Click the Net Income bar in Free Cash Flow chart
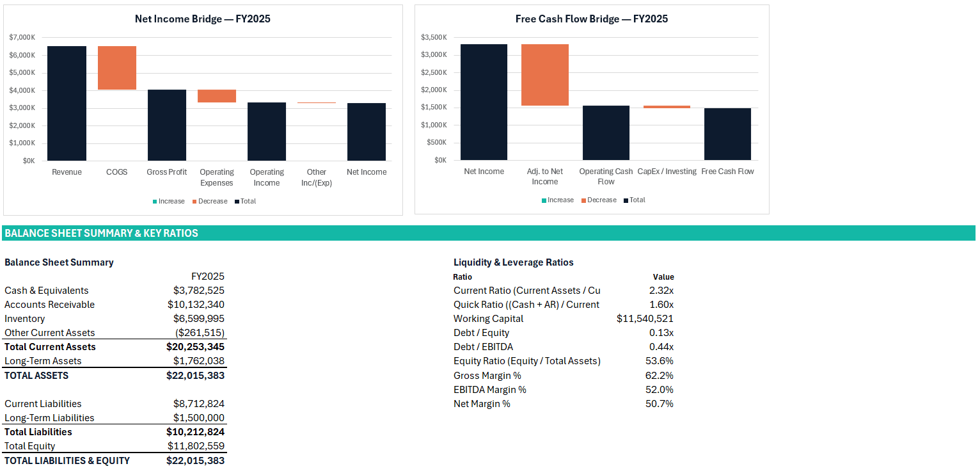This screenshot has width=980, height=473. click(484, 102)
